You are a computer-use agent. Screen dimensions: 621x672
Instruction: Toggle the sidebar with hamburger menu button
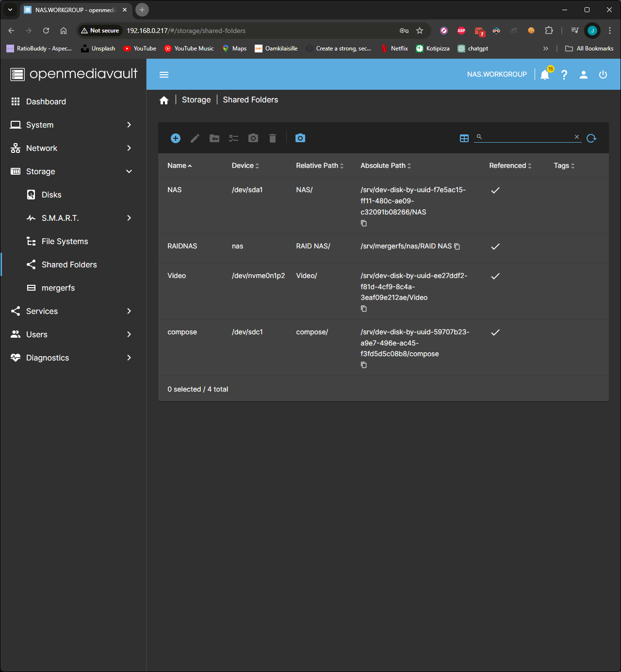pyautogui.click(x=164, y=75)
